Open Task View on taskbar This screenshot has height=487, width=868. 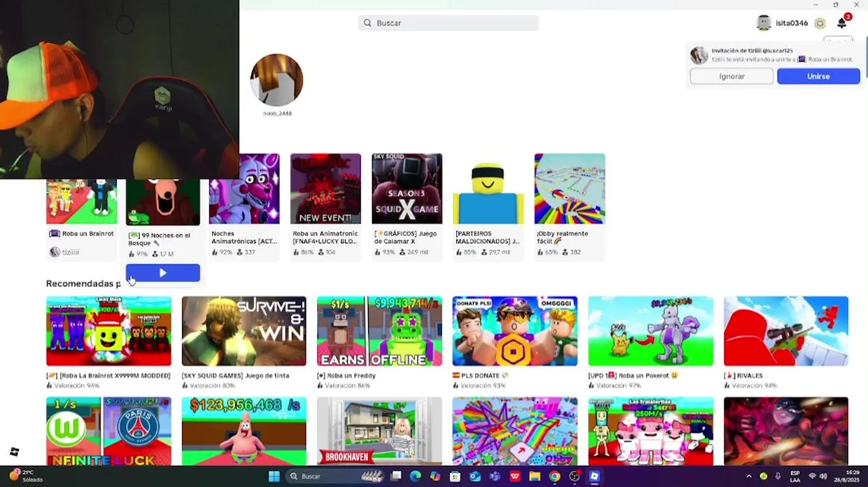[396, 476]
